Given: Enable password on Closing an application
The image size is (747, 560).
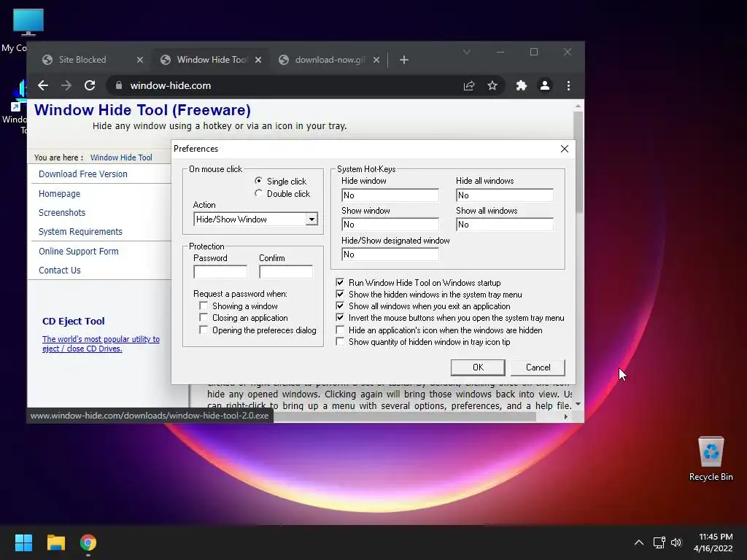Looking at the screenshot, I should [204, 318].
